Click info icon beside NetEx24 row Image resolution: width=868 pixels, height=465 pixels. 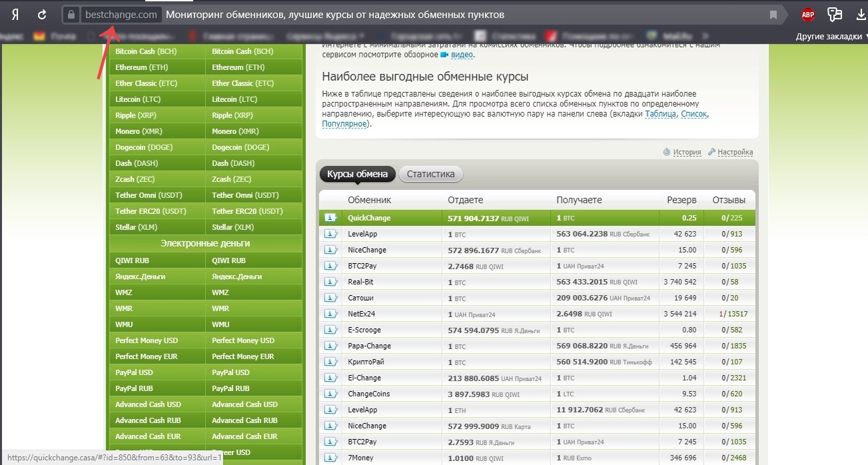pyautogui.click(x=330, y=314)
